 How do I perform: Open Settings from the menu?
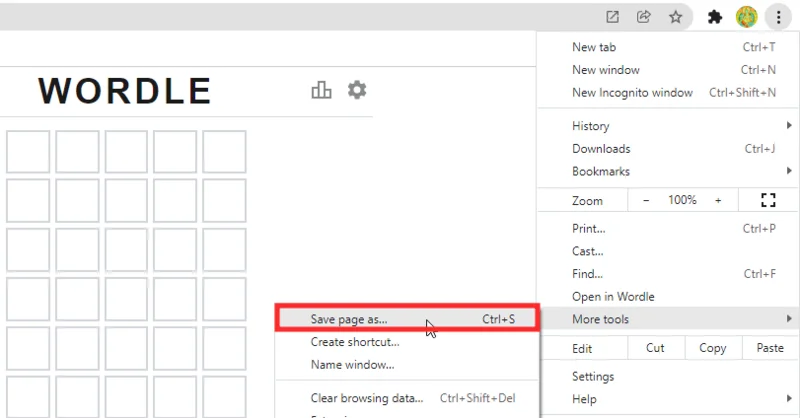[669, 377]
